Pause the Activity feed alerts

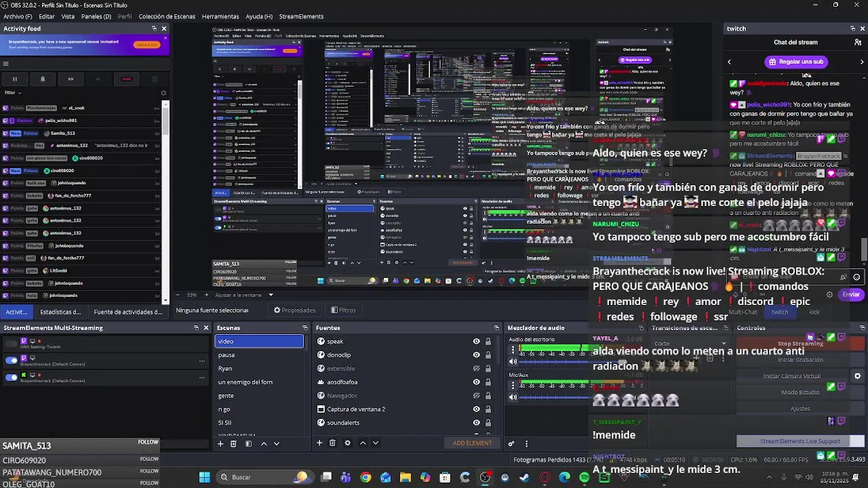14,79
